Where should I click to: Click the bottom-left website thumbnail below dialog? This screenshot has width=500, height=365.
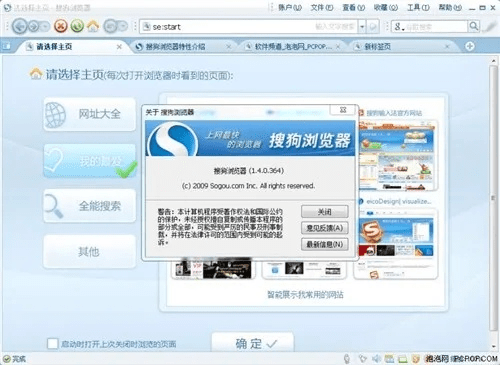(x=213, y=269)
